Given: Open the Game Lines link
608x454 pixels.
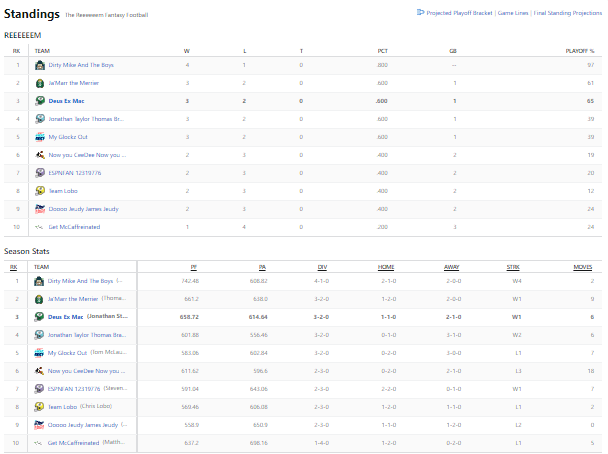Looking at the screenshot, I should [x=515, y=13].
